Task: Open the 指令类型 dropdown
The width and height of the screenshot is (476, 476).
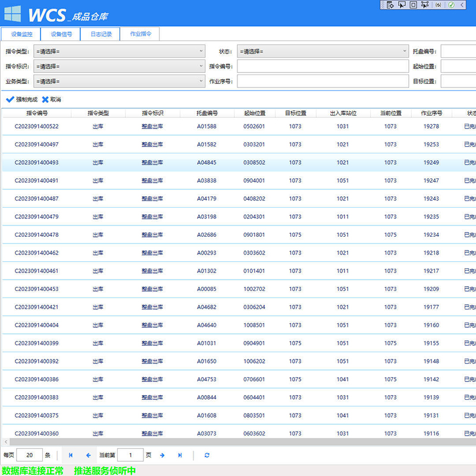Action: (119, 51)
